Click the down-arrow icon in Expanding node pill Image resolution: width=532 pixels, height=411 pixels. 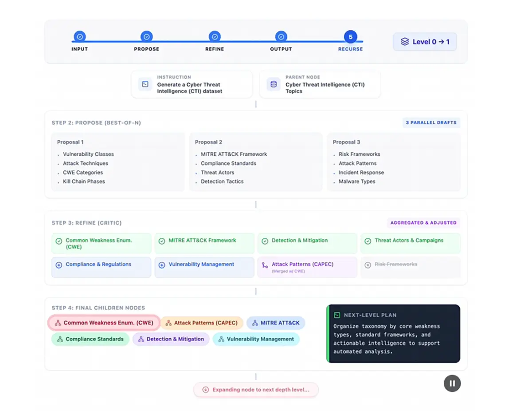205,390
